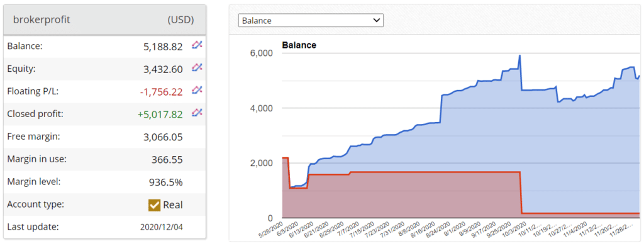The image size is (644, 246).
Task: Click the dropdown arrow on Balance selector
Action: pyautogui.click(x=376, y=21)
